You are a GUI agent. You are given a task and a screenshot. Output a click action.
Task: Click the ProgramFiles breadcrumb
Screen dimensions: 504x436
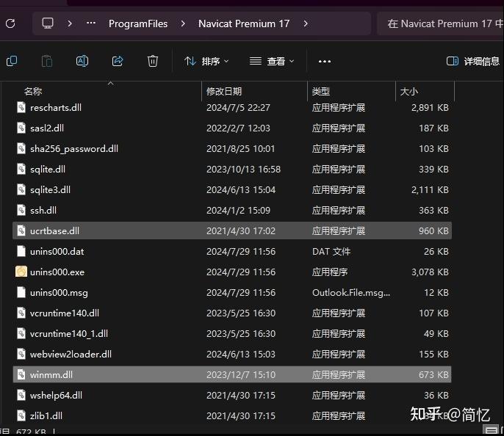click(x=138, y=23)
